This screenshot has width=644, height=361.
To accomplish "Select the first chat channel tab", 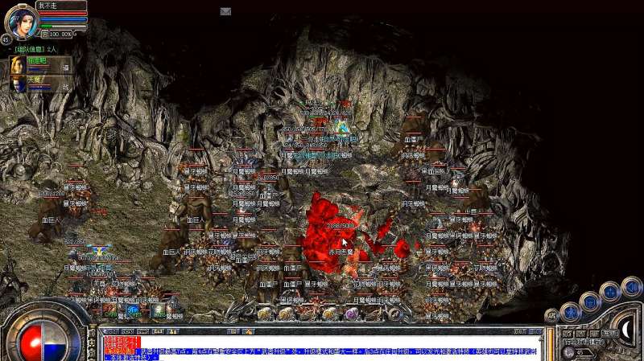I will point(112,331).
